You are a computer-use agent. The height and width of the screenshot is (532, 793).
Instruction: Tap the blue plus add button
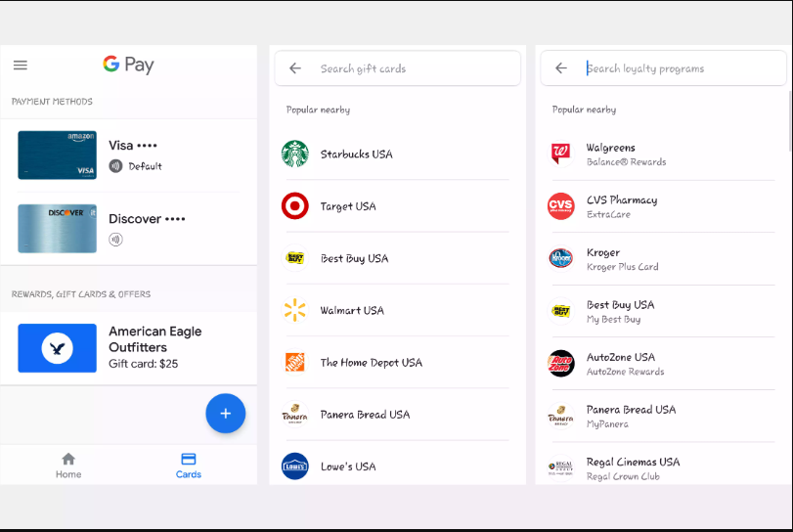226,413
